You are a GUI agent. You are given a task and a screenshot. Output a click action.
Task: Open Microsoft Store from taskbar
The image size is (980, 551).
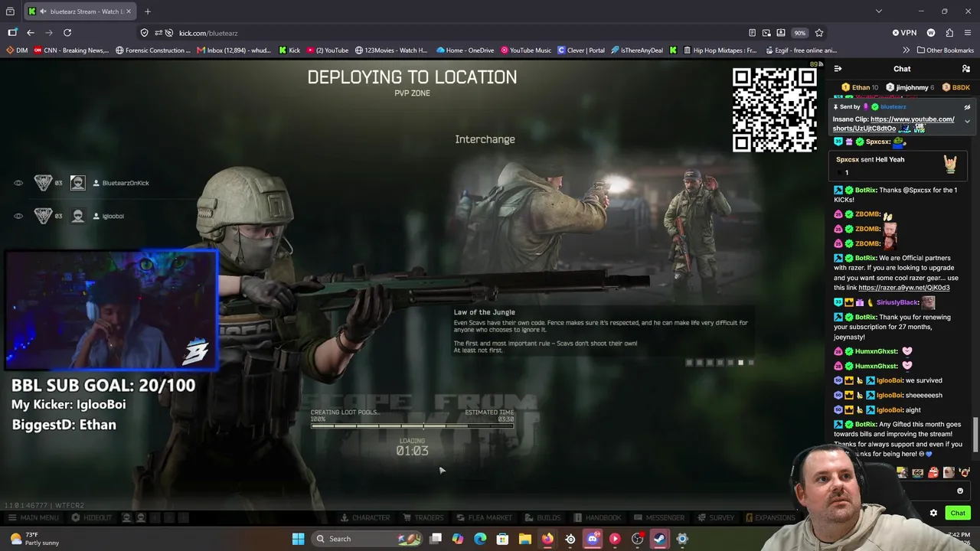coord(502,539)
